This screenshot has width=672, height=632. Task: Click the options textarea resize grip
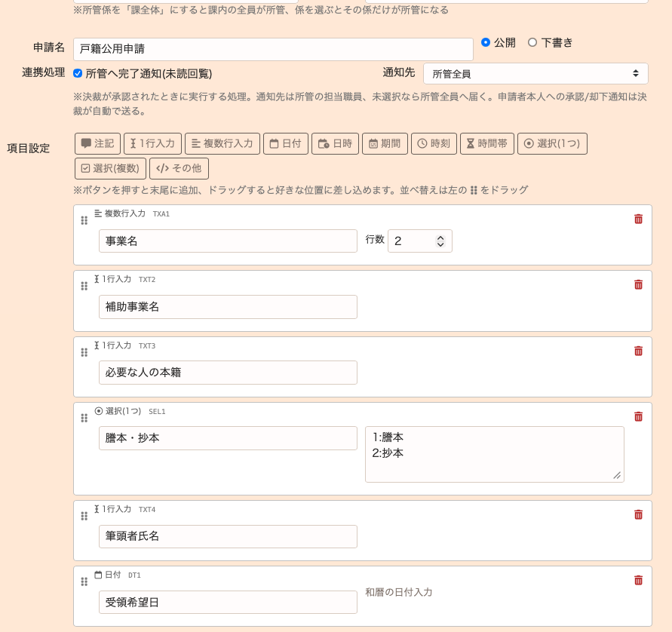[x=617, y=475]
